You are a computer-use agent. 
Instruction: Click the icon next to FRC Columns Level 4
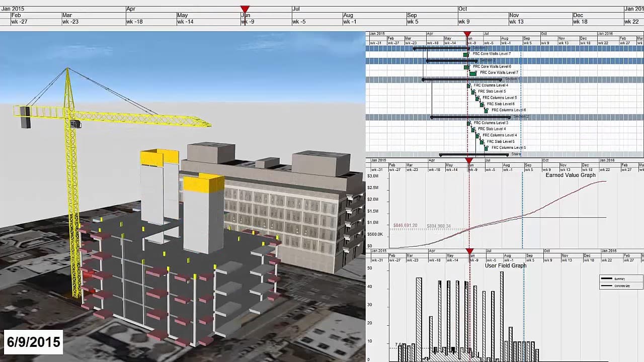pos(468,86)
